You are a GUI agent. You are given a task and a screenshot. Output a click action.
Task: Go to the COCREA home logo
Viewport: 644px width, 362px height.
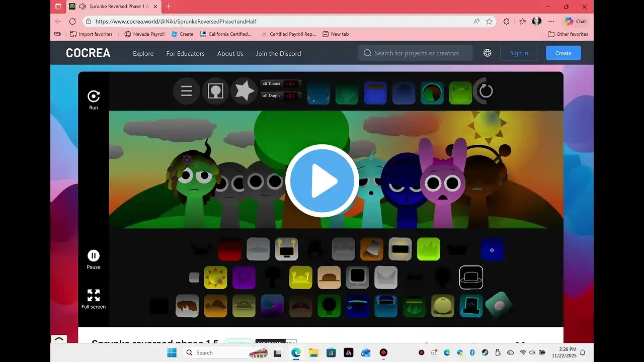(88, 53)
